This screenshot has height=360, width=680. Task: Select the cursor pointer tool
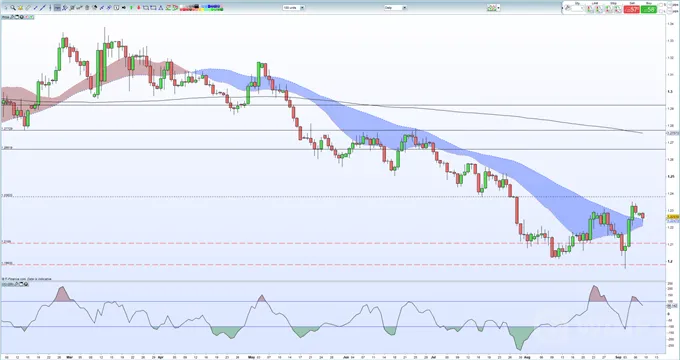click(6, 7)
